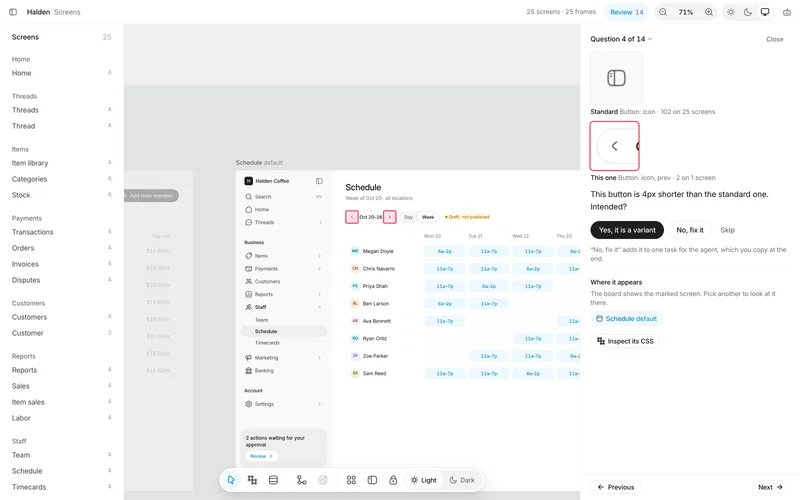Toggle the left sidebar panel icon
The image size is (800, 500).
point(13,12)
